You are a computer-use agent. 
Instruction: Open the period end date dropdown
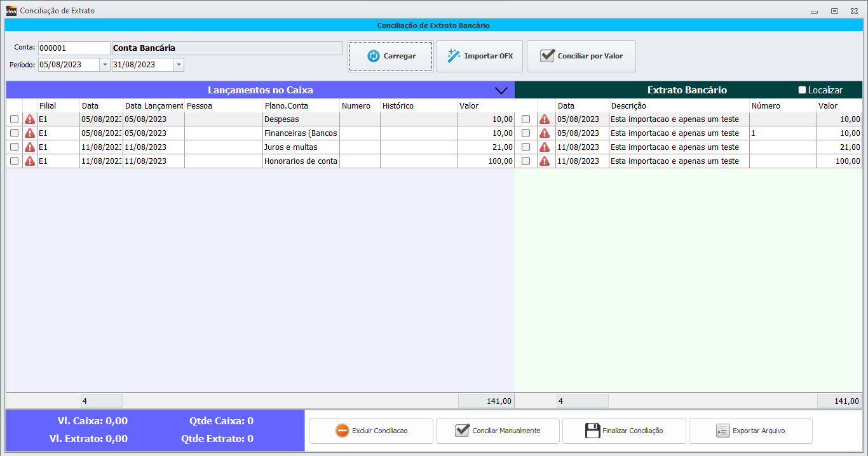(179, 65)
